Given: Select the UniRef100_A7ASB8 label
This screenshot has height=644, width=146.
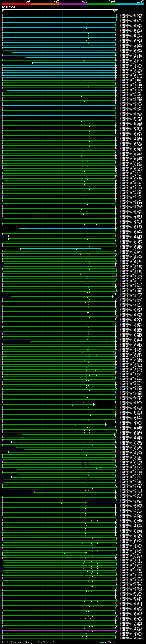Looking at the screenshot, I should 131,517.
